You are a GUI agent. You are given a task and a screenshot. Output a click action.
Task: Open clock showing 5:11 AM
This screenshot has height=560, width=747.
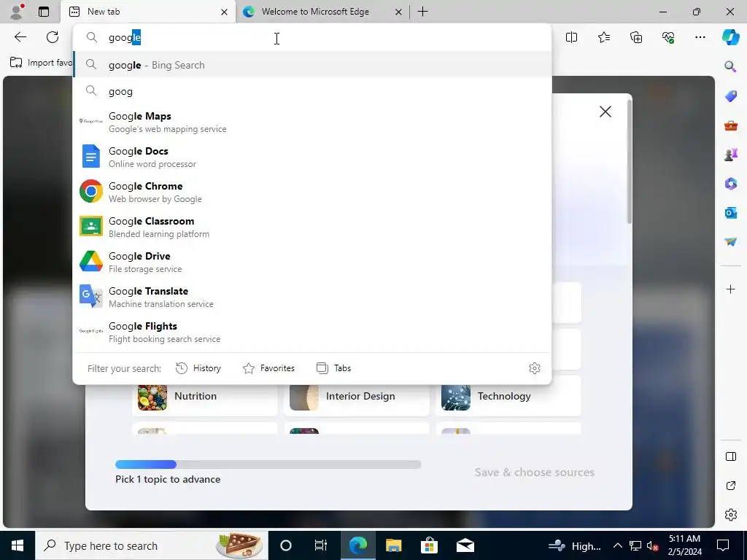pyautogui.click(x=684, y=545)
